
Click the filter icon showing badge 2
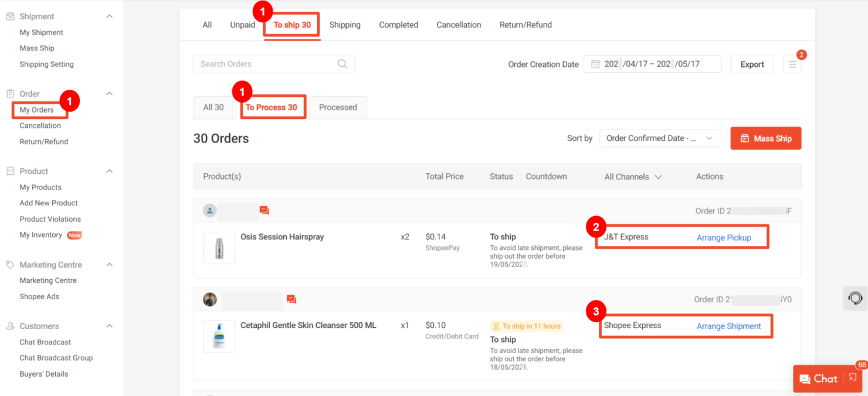792,64
